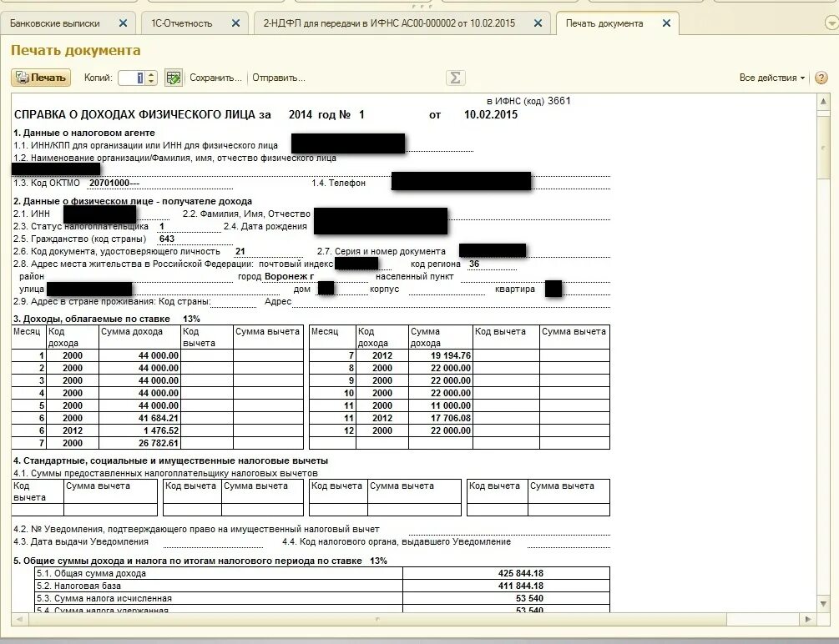Click the sum sigma icon
Screen dimensions: 839x644
click(455, 78)
